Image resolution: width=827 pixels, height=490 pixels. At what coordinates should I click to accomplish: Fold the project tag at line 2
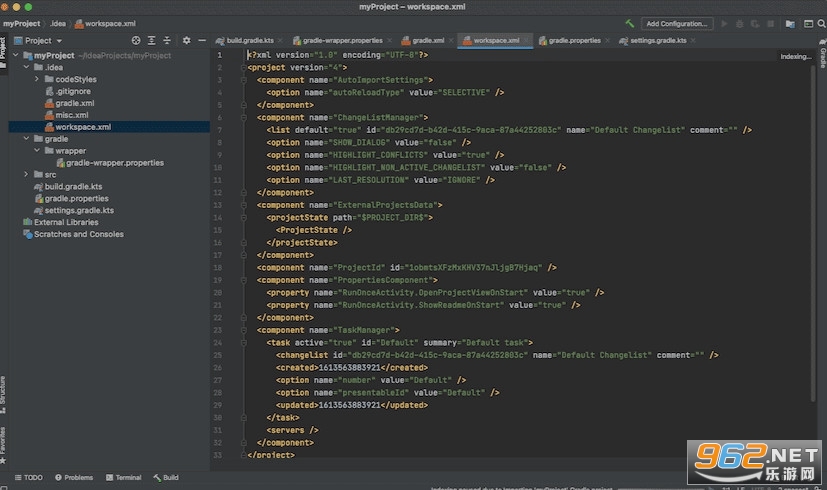[244, 68]
